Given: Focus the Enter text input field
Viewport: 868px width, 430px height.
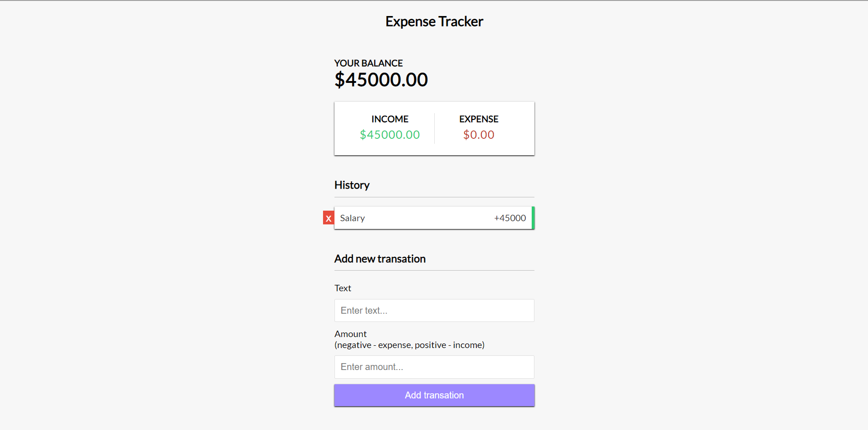Looking at the screenshot, I should [434, 310].
